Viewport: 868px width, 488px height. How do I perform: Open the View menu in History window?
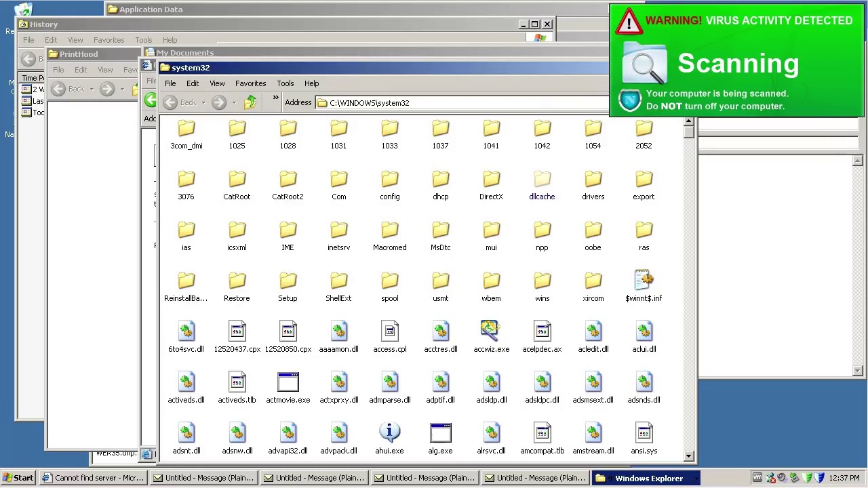click(x=75, y=40)
